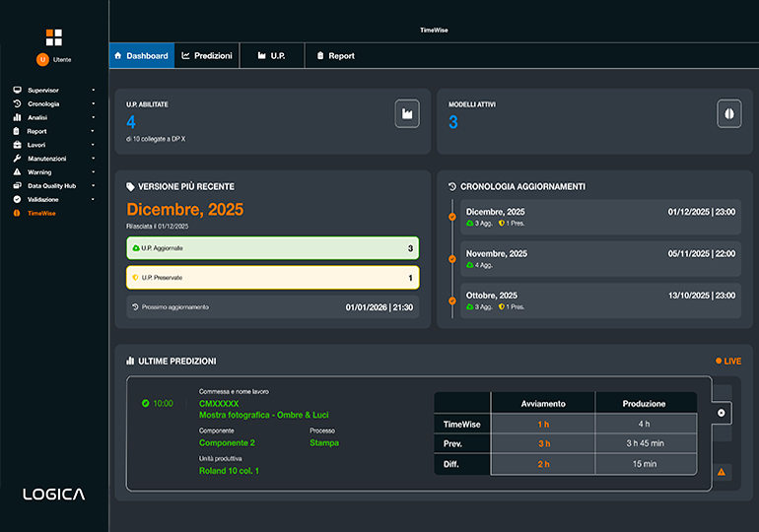Select the Ottobre, 2025 timeline marker
Screen dimensions: 759x532
click(452, 300)
